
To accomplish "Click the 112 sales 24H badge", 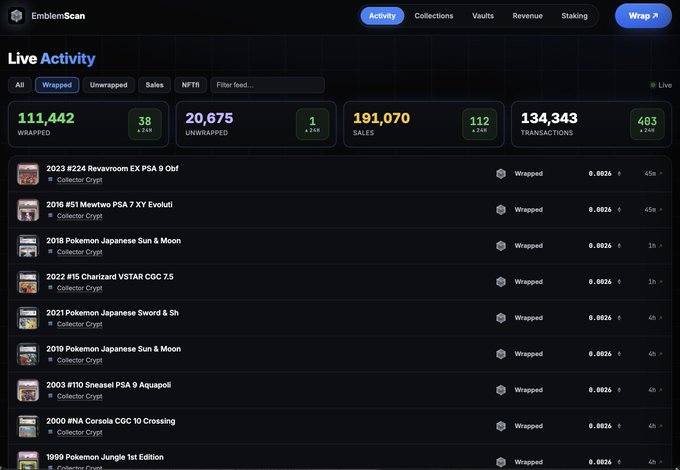I will click(x=479, y=124).
